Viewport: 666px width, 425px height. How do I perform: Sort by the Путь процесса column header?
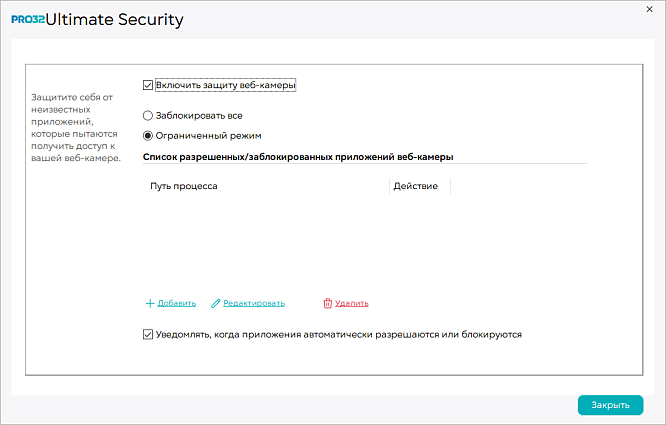tap(183, 186)
